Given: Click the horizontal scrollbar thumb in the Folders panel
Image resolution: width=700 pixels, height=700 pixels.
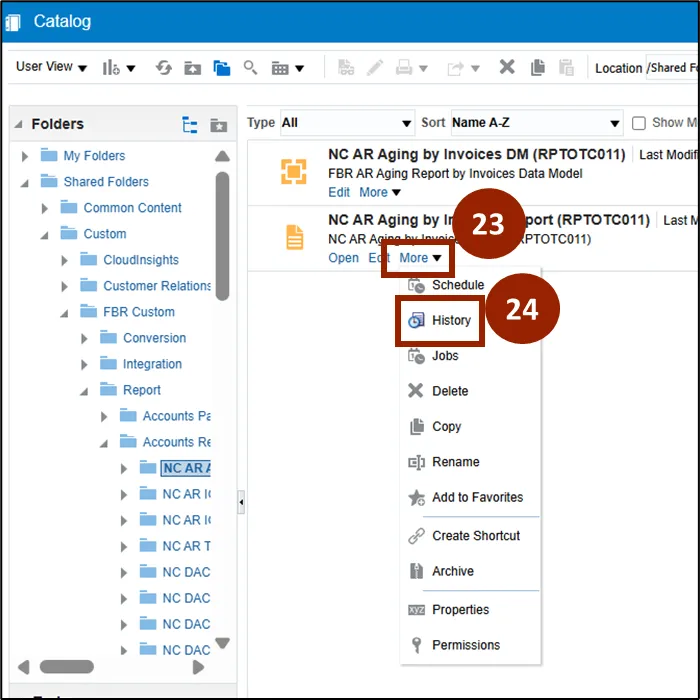Looking at the screenshot, I should click(67, 667).
